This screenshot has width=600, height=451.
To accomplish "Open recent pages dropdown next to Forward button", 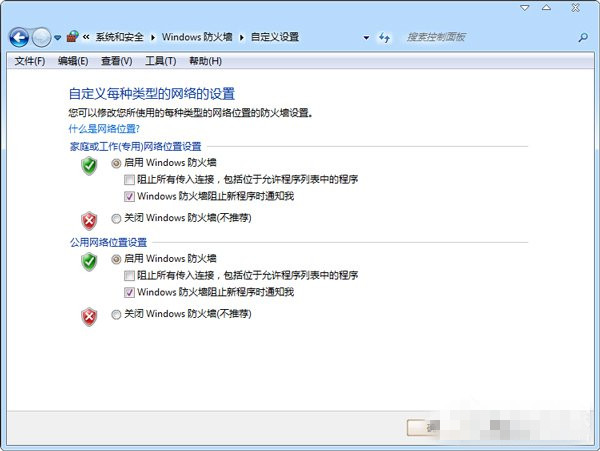I will click(x=58, y=38).
